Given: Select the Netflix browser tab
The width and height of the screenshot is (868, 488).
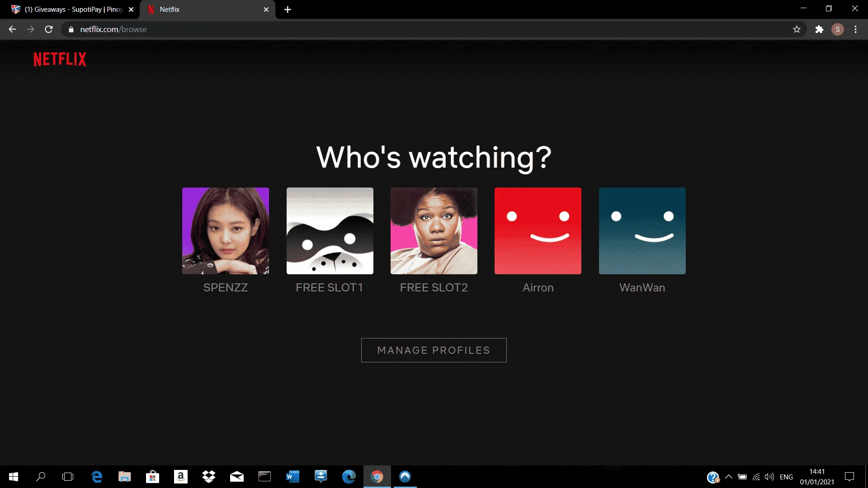Looking at the screenshot, I should (x=208, y=9).
